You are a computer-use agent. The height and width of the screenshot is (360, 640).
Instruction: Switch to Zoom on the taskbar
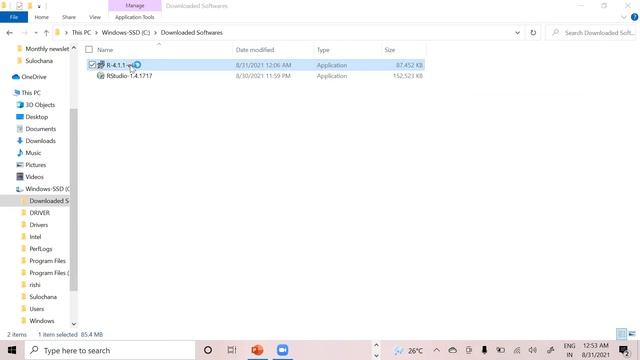click(x=282, y=350)
